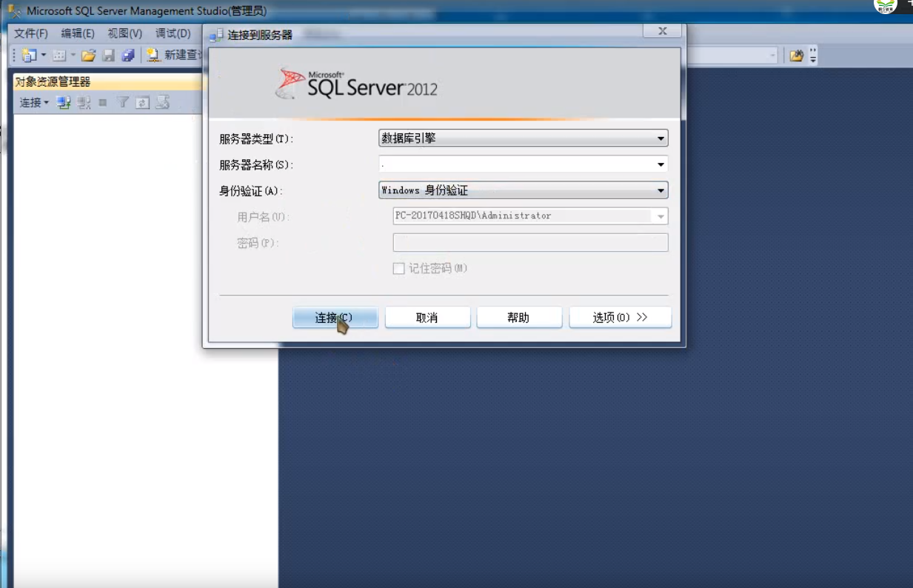Click the 取消 cancel button
Screen dimensions: 913x588
(427, 318)
